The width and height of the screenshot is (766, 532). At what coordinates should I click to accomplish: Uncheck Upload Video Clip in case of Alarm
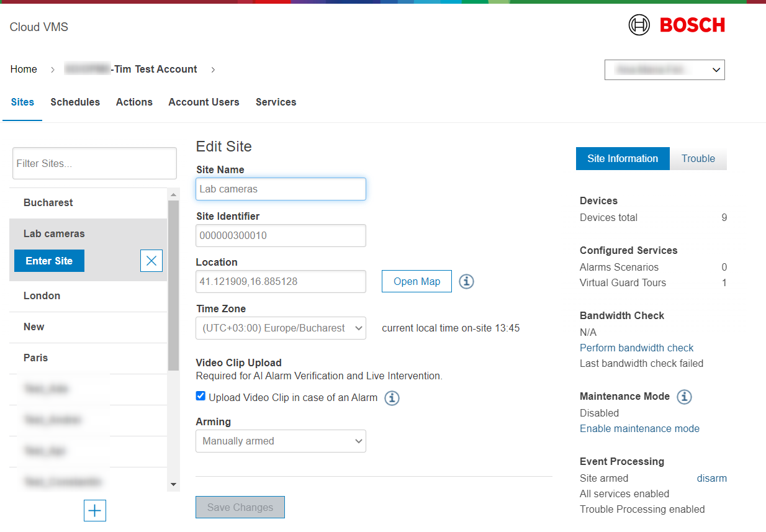coord(201,396)
